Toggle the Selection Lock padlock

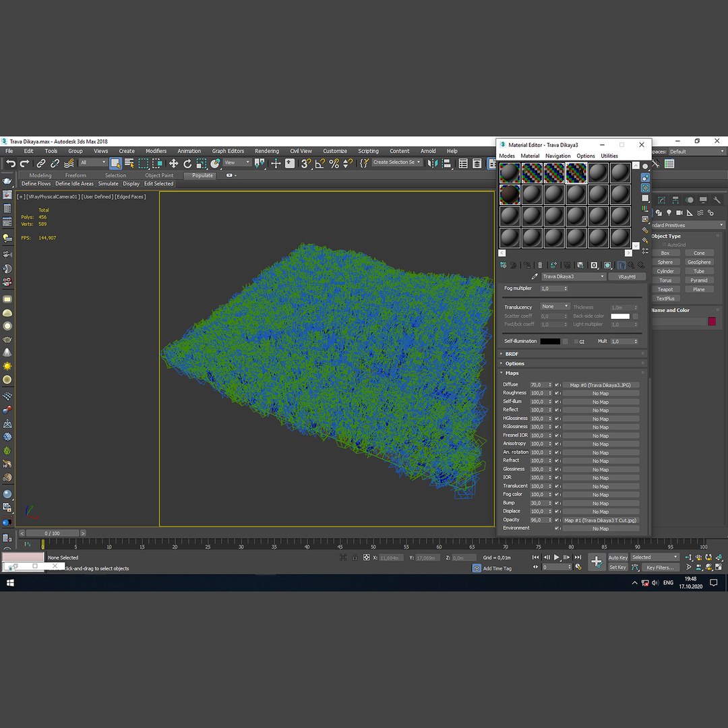tap(355, 557)
